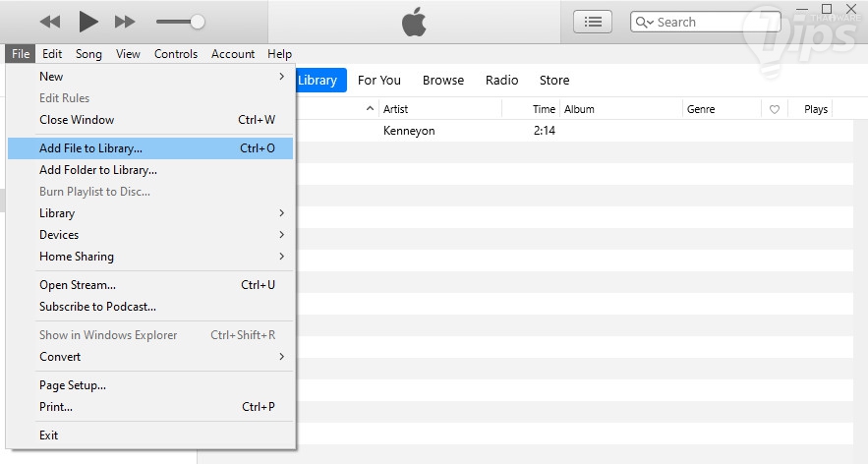Click the Play button

88,23
